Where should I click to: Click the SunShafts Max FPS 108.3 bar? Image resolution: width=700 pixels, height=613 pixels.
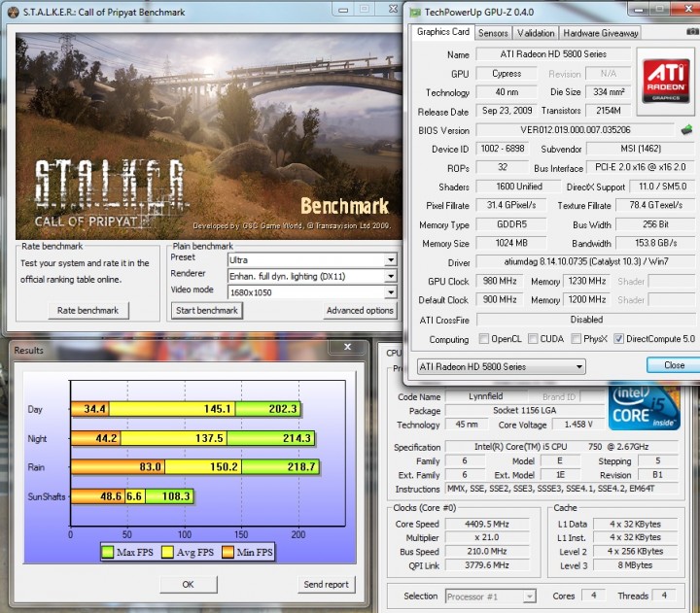point(169,496)
